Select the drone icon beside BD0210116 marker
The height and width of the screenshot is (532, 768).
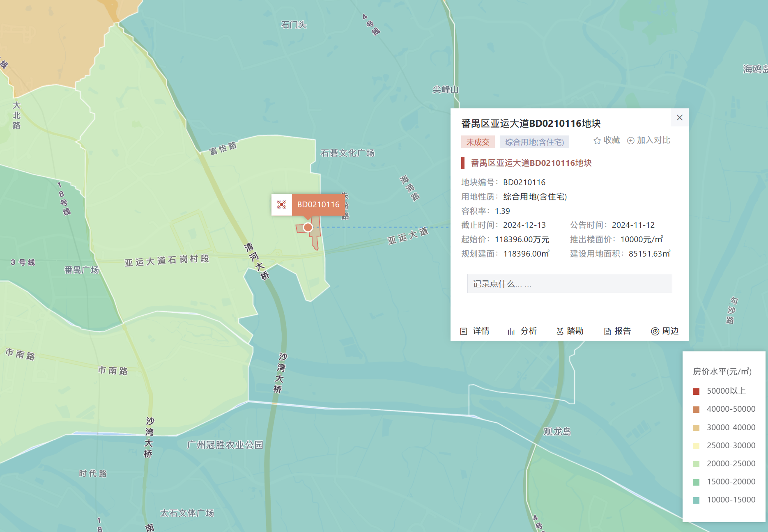click(x=282, y=205)
